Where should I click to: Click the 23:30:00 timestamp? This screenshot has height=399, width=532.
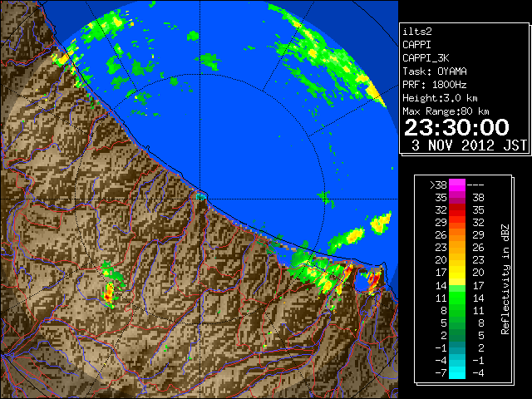(456, 127)
